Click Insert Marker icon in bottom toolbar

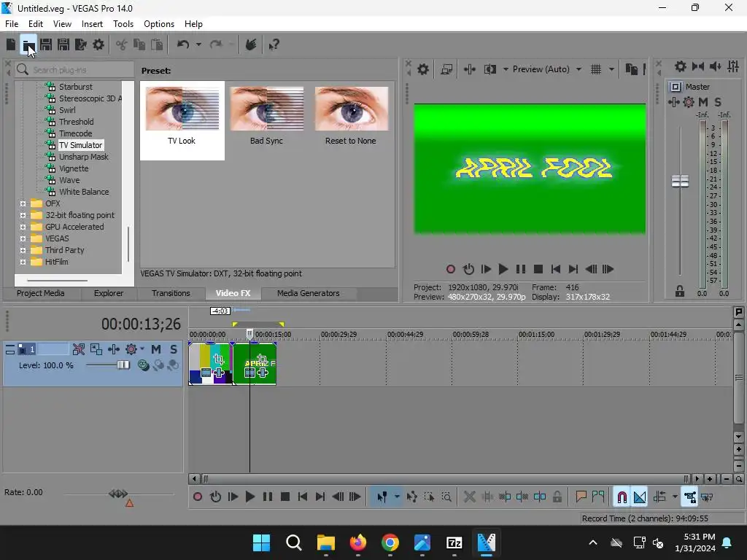coord(581,497)
